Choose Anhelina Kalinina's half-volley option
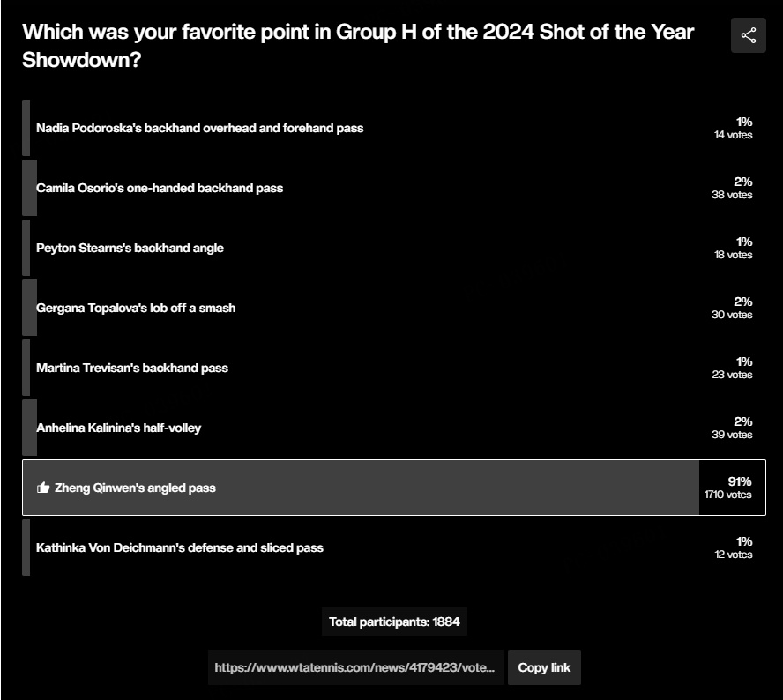 point(394,428)
